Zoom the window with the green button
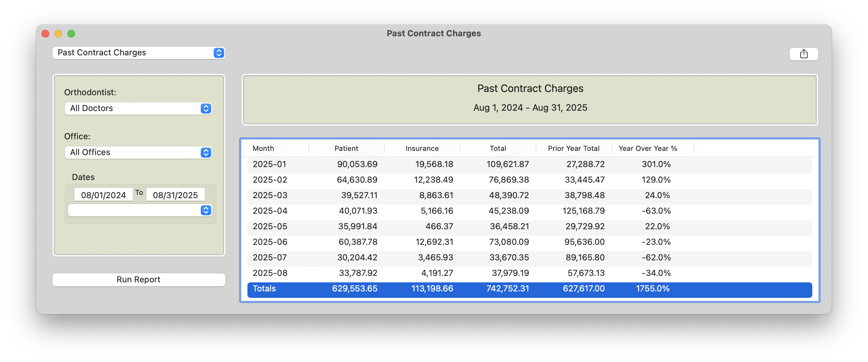Screen dimensions: 868x362 (x=71, y=34)
